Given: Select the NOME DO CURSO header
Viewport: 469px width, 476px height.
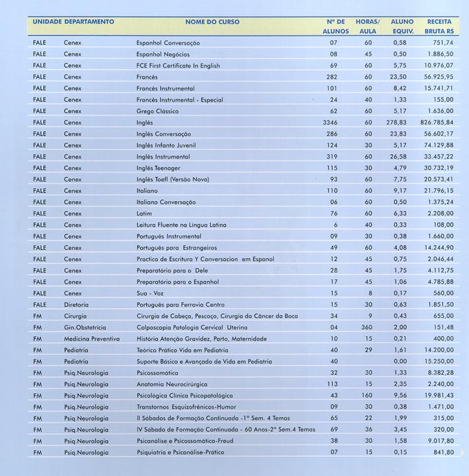Looking at the screenshot, I should coord(212,22).
